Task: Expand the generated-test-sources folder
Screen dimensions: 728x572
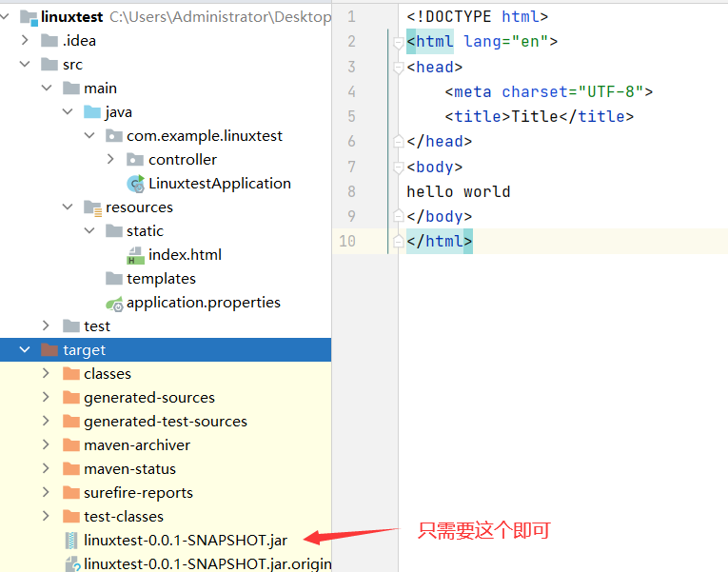Action: coord(46,421)
